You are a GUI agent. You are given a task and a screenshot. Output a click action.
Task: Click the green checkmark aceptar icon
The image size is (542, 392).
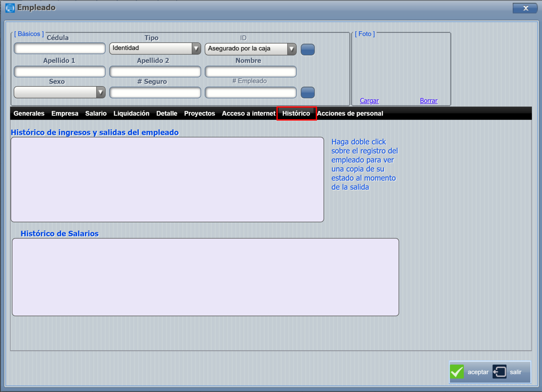457,372
